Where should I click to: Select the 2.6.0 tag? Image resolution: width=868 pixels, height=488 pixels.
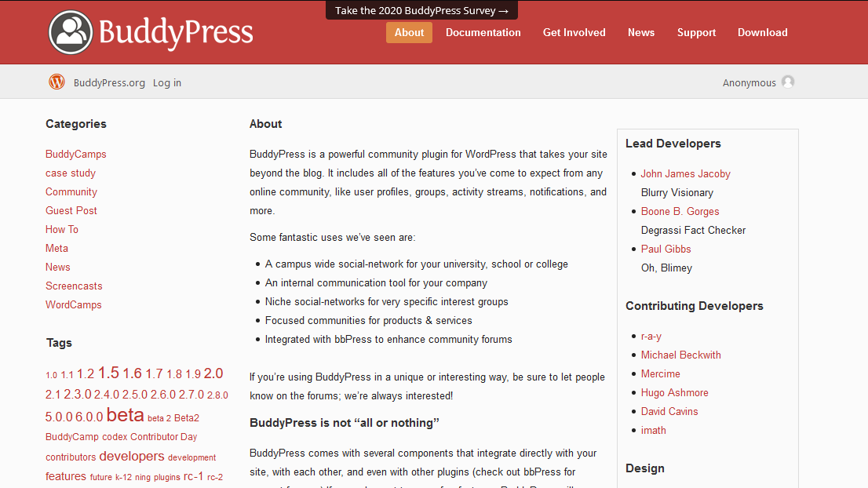162,395
